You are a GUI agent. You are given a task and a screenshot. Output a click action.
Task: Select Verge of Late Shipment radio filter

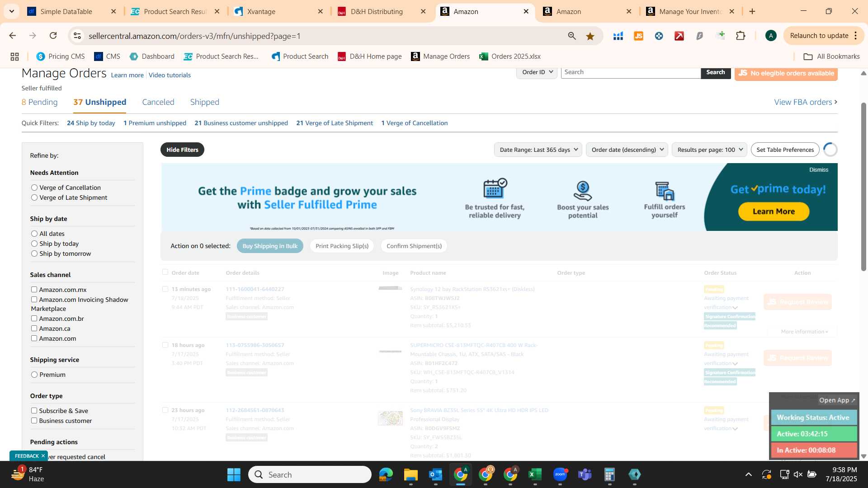click(x=34, y=197)
